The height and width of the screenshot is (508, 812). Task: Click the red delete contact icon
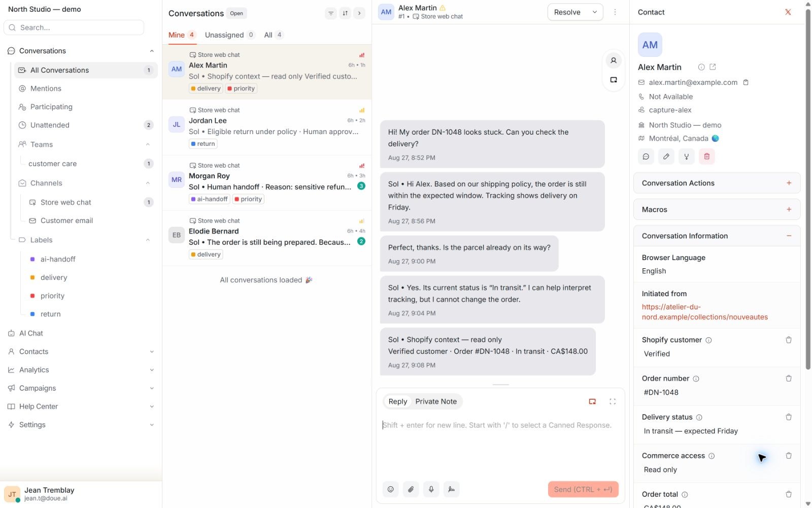click(706, 156)
